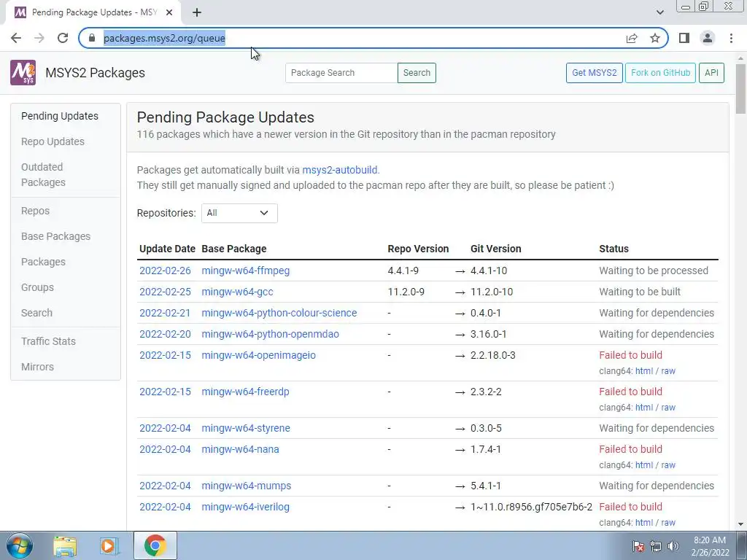Viewport: 747px width, 560px height.
Task: Click the page vertical scrollbar thumb
Action: pyautogui.click(x=740, y=88)
